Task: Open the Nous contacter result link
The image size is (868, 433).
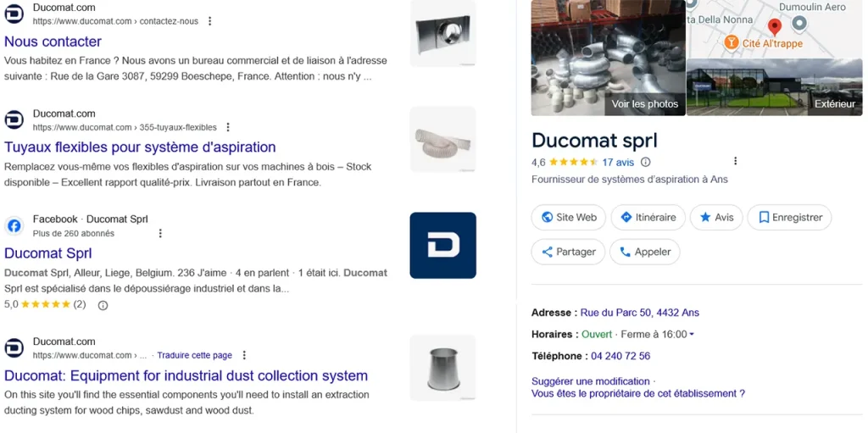Action: pyautogui.click(x=53, y=42)
